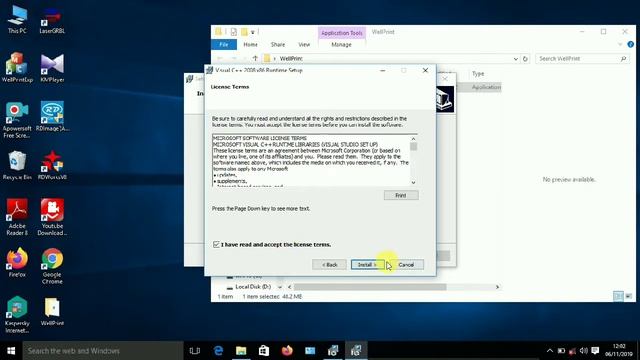Expand the Explorer address bar history dropdown

click(516, 59)
